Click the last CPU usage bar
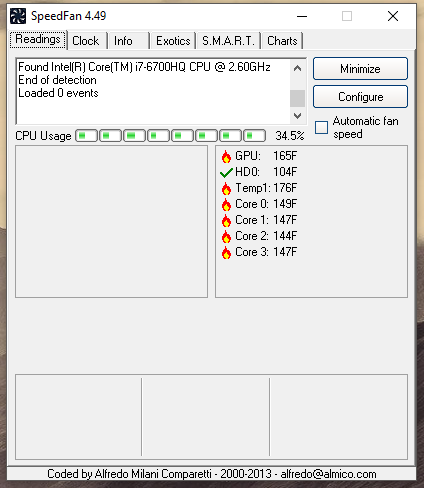Image resolution: width=424 pixels, height=488 pixels. 254,136
